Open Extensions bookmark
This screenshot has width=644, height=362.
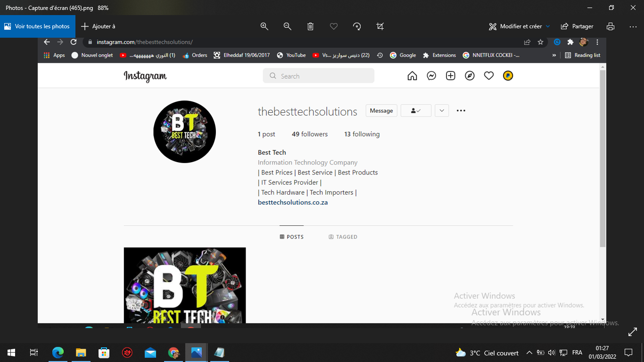point(439,55)
